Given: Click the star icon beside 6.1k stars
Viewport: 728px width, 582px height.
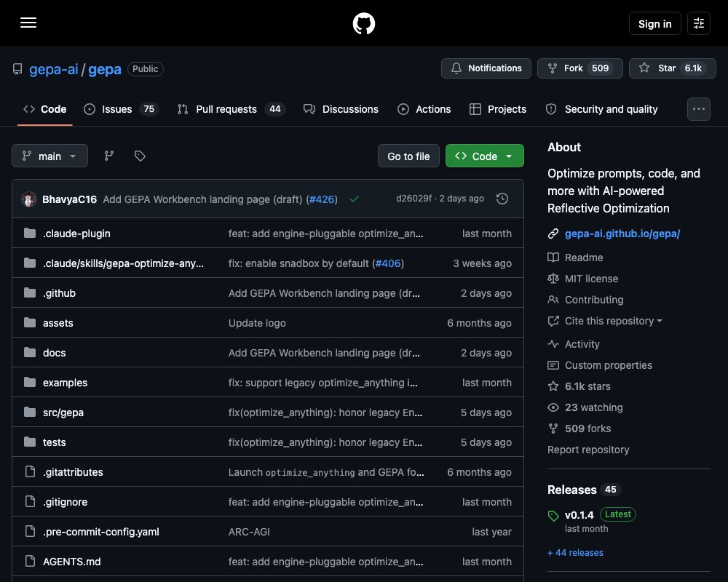Looking at the screenshot, I should (553, 386).
